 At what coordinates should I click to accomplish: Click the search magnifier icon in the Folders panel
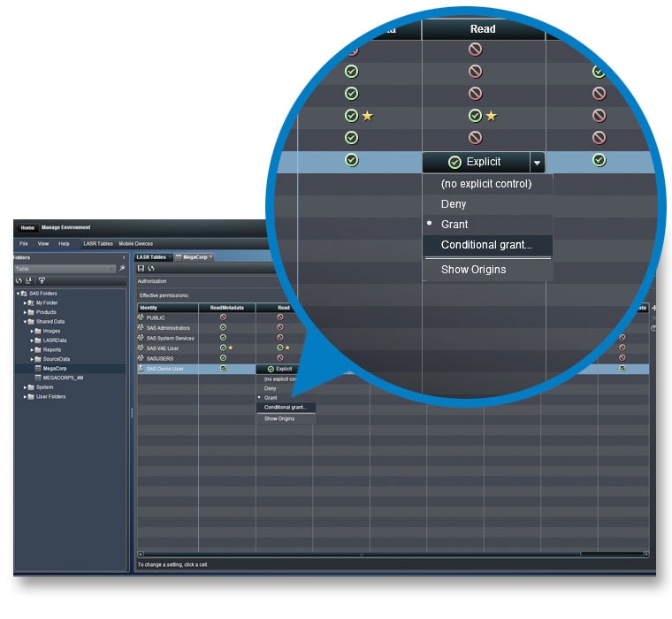tap(122, 268)
